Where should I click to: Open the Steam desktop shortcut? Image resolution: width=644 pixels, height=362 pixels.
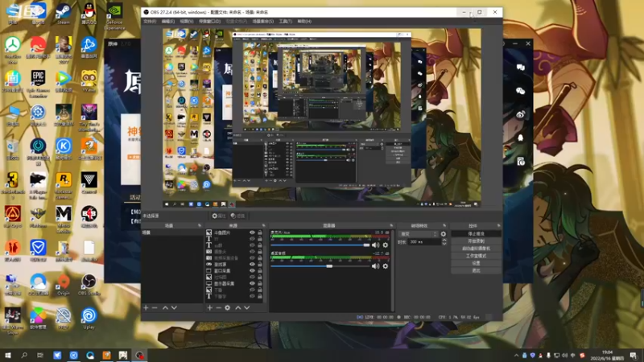64,14
